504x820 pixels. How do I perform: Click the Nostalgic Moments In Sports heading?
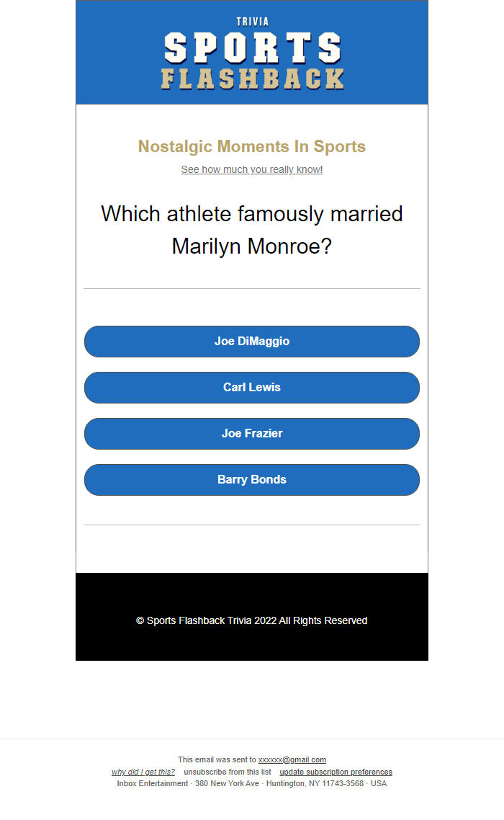pyautogui.click(x=252, y=146)
